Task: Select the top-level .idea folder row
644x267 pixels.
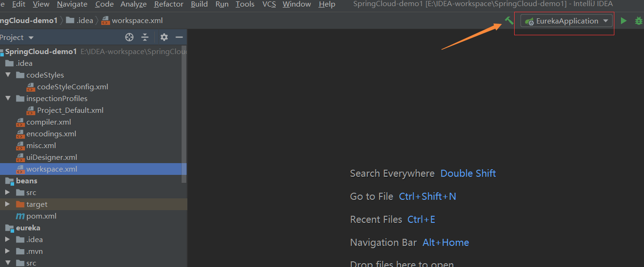Action: [x=93, y=63]
